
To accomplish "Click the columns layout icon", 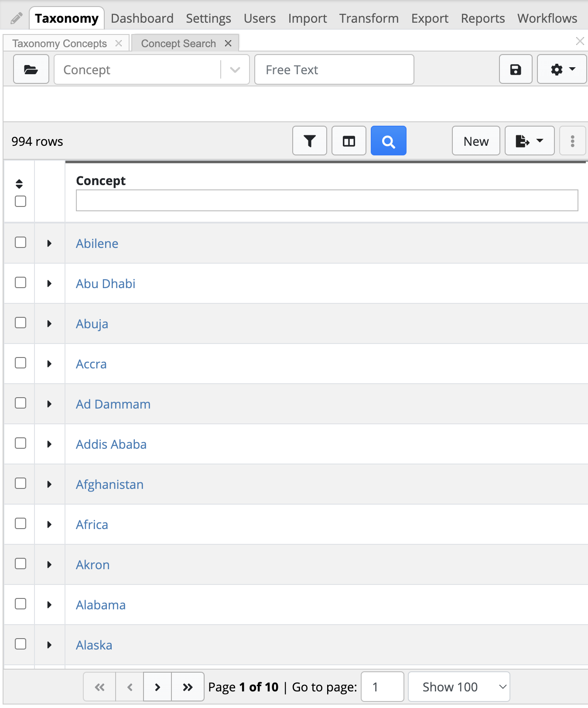I will [349, 141].
